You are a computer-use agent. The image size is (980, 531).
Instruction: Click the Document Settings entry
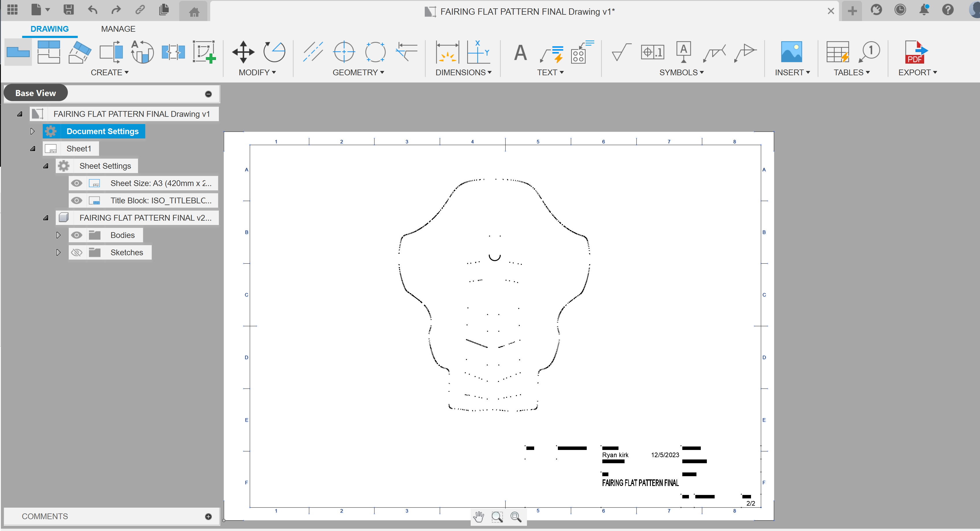103,131
